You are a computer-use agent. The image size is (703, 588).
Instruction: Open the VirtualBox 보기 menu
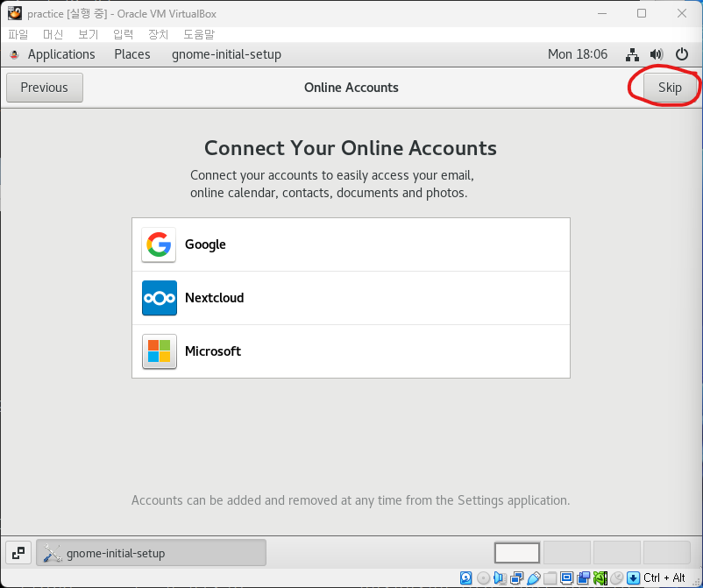pyautogui.click(x=88, y=34)
